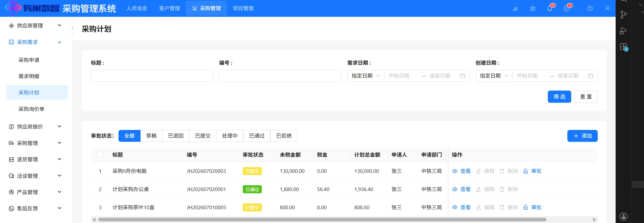644x223 pixels.
Task: Filter approval status by 处理中
Action: point(230,136)
